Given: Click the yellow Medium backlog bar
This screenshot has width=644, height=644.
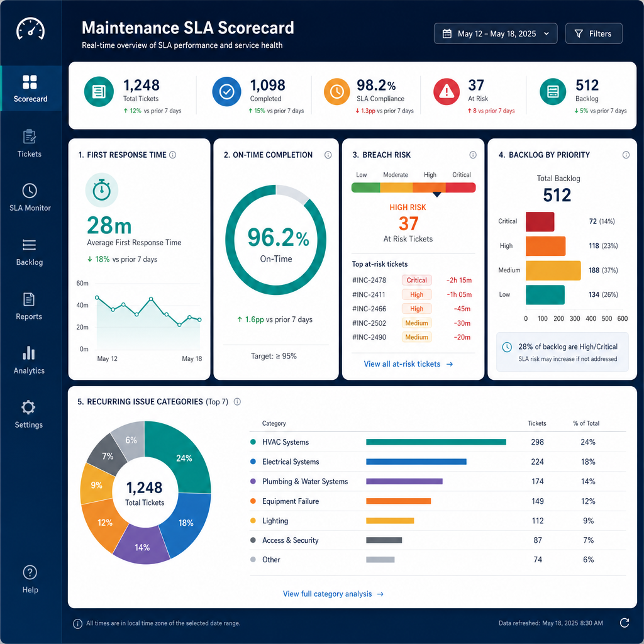Looking at the screenshot, I should click(x=553, y=270).
